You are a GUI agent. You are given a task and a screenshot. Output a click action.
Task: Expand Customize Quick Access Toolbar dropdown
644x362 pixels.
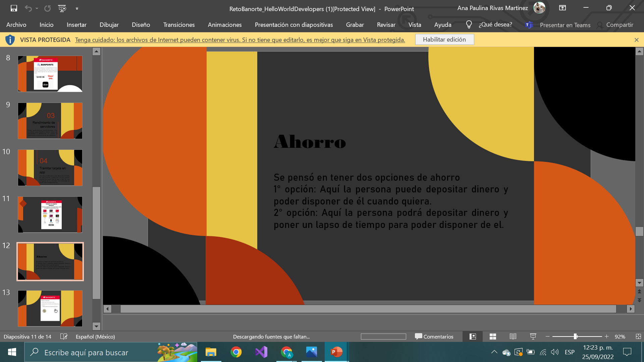click(77, 8)
